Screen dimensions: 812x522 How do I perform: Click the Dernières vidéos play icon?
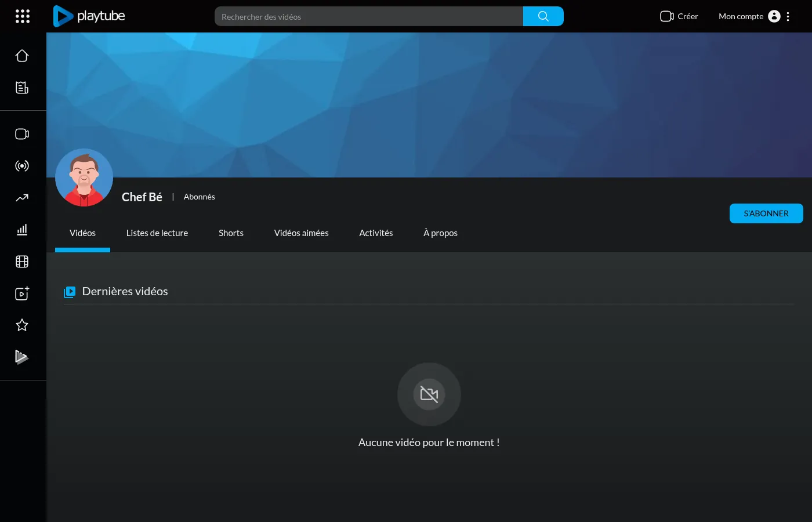pos(70,292)
